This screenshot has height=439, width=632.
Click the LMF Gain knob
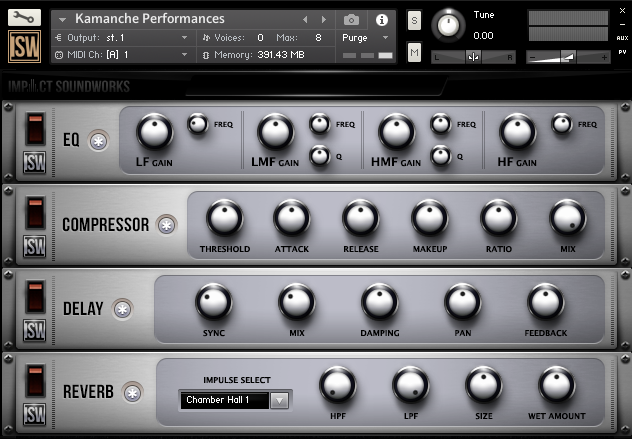[276, 132]
